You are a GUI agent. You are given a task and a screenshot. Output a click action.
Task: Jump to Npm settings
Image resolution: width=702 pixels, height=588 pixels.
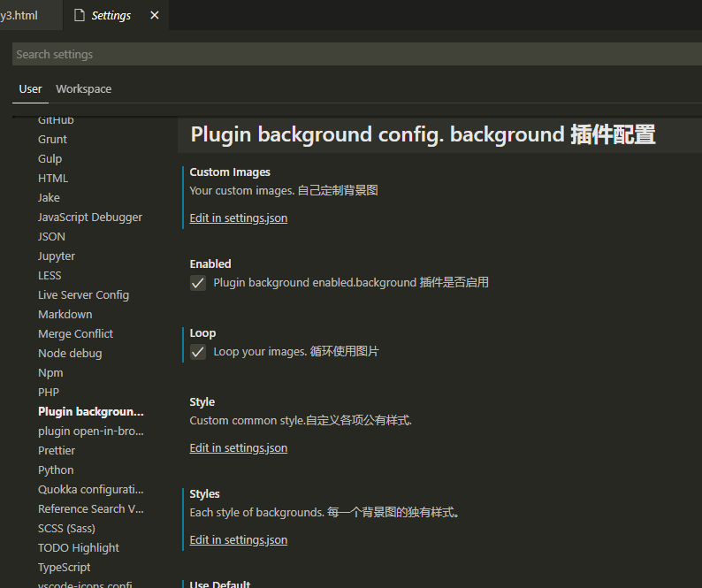pos(50,373)
